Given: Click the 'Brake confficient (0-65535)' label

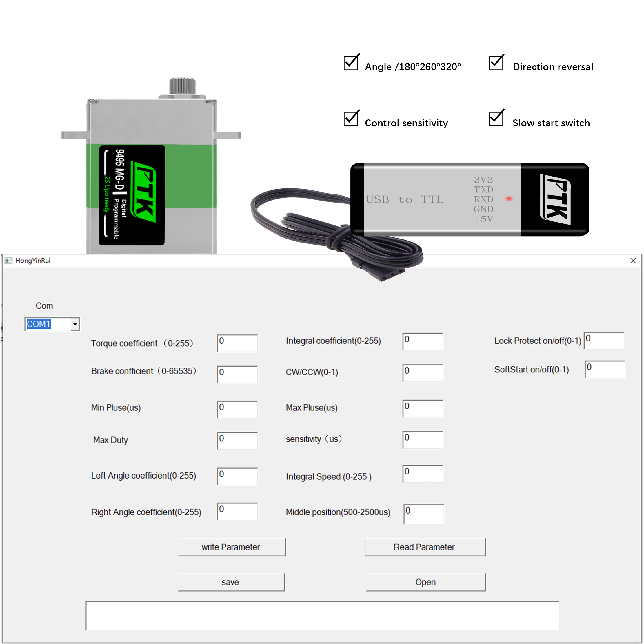Looking at the screenshot, I should point(144,371).
